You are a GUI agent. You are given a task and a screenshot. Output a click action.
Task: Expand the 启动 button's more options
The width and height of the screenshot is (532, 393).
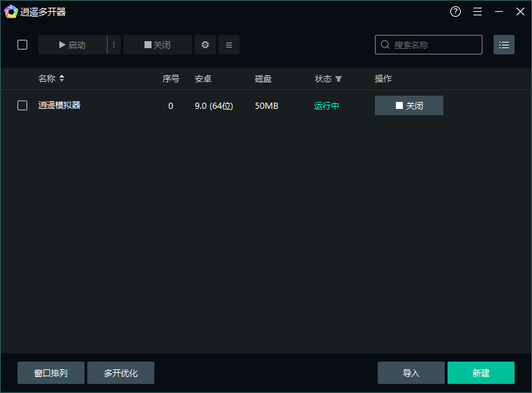pos(114,45)
